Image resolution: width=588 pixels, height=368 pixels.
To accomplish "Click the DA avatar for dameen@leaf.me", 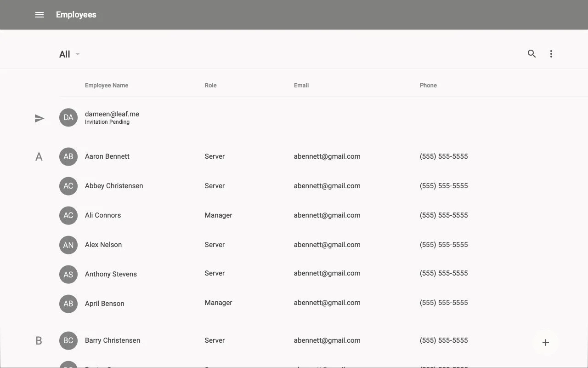I will (x=68, y=117).
